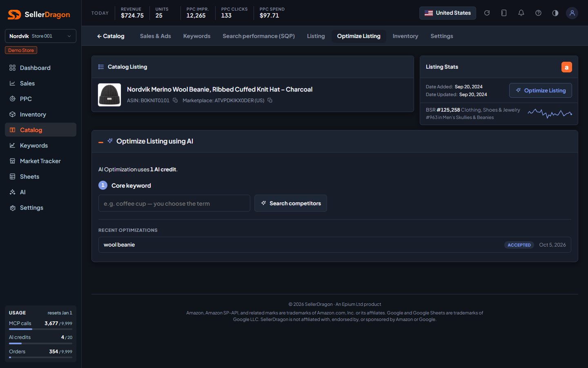Screen dimensions: 588x368
Task: Click the BSR sparkline chart
Action: click(550, 113)
